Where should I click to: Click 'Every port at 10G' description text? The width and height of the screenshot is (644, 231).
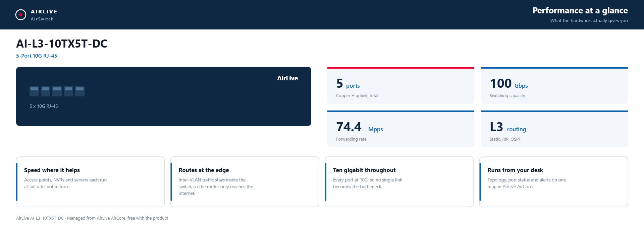pyautogui.click(x=368, y=183)
